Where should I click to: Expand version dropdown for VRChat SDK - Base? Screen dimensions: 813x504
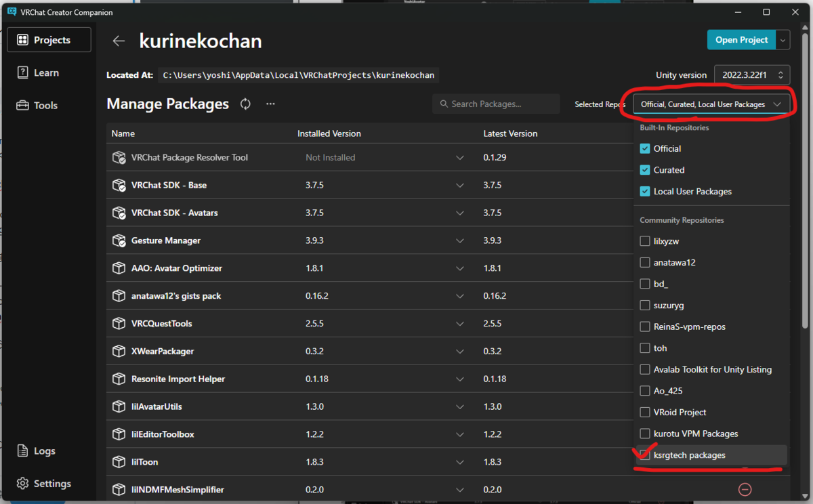tap(460, 186)
